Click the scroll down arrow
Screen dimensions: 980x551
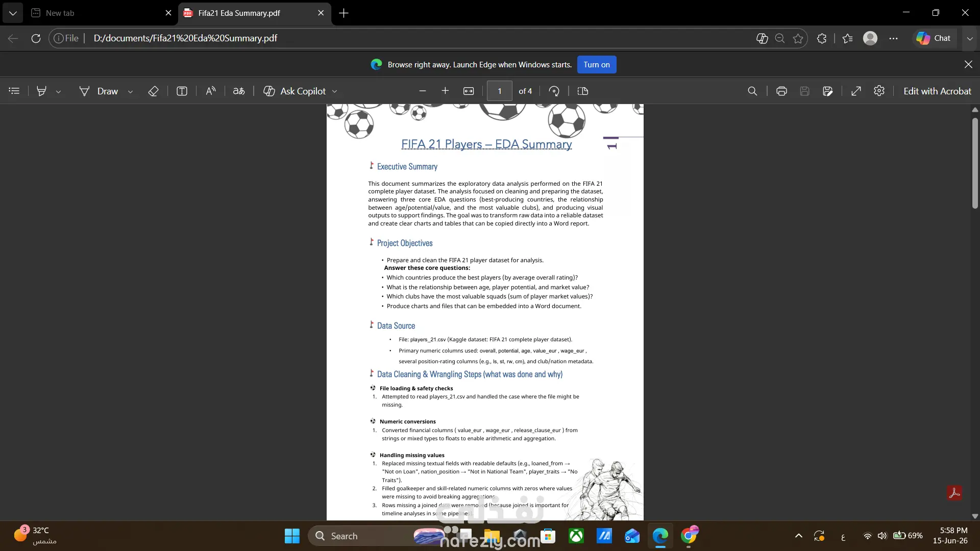[975, 516]
